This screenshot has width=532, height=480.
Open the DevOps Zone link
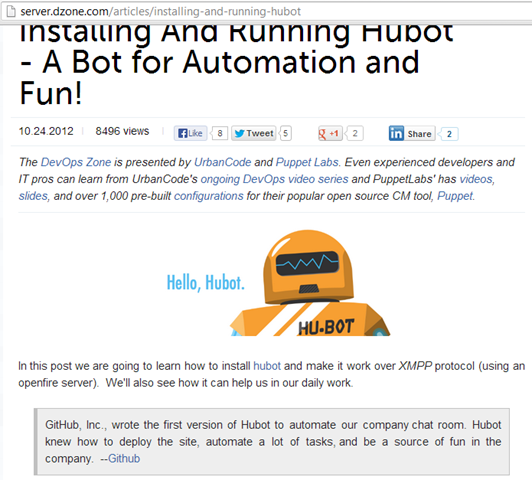click(76, 162)
